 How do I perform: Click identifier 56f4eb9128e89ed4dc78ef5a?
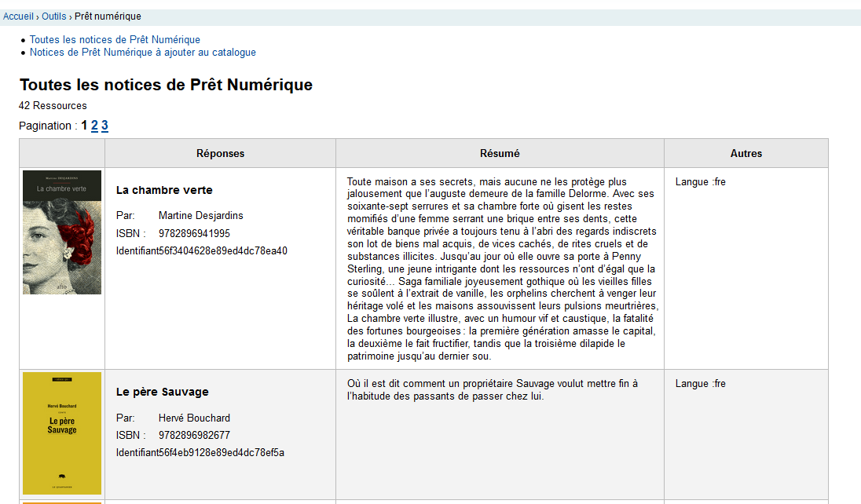coord(222,453)
